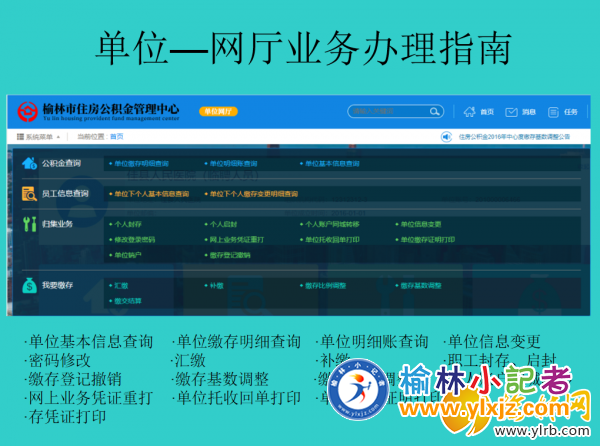Screen dimensions: 600x446
Task: Open 单位缴存明细查询
Action: coord(141,164)
